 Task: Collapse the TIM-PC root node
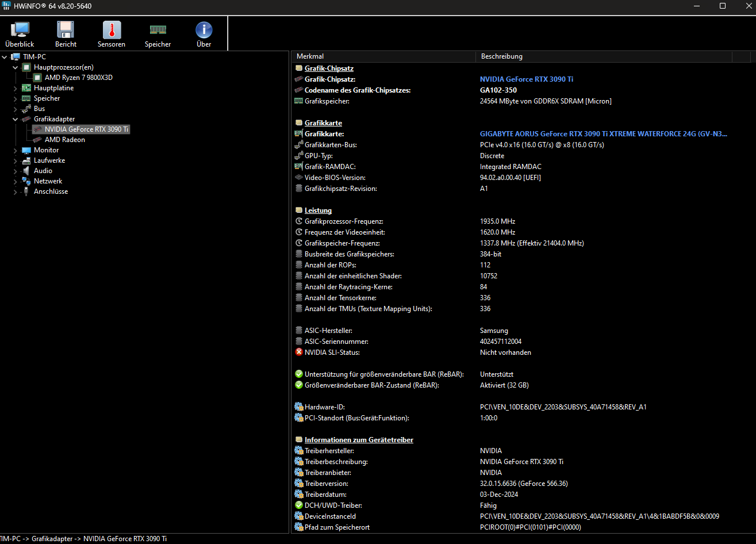5,57
